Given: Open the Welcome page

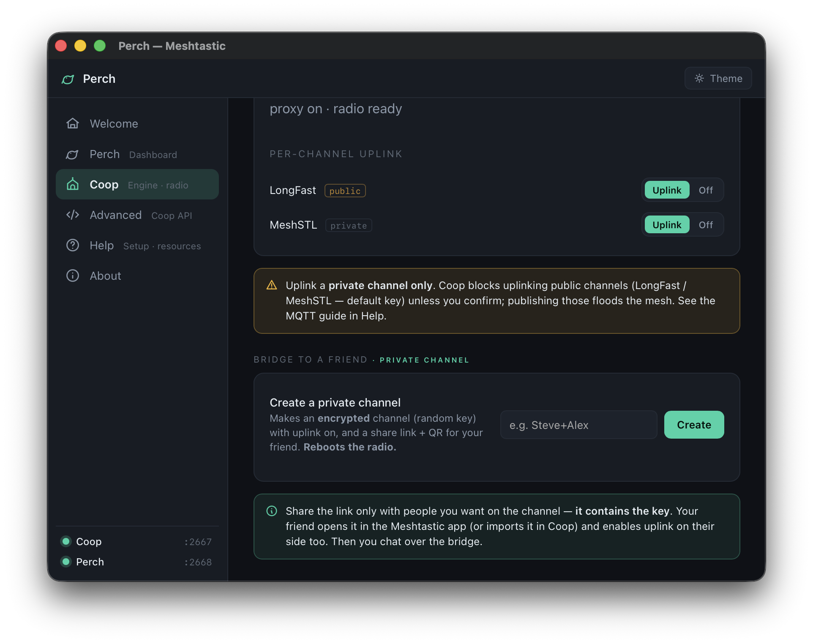Looking at the screenshot, I should [137, 123].
